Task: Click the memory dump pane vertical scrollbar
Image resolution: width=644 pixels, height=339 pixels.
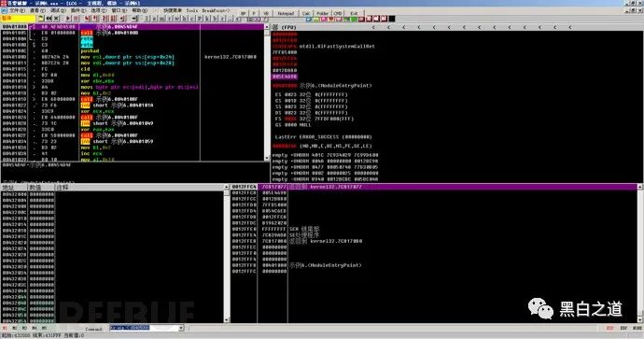Action: [x=226, y=253]
